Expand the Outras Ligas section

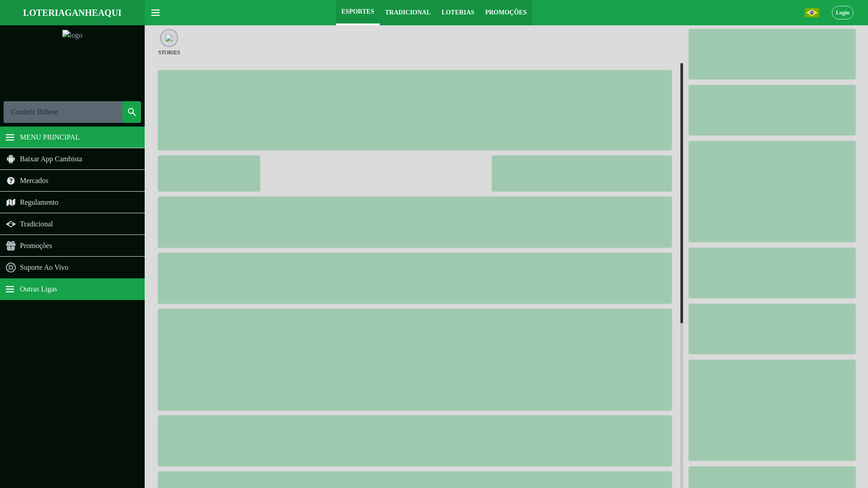pyautogui.click(x=72, y=289)
